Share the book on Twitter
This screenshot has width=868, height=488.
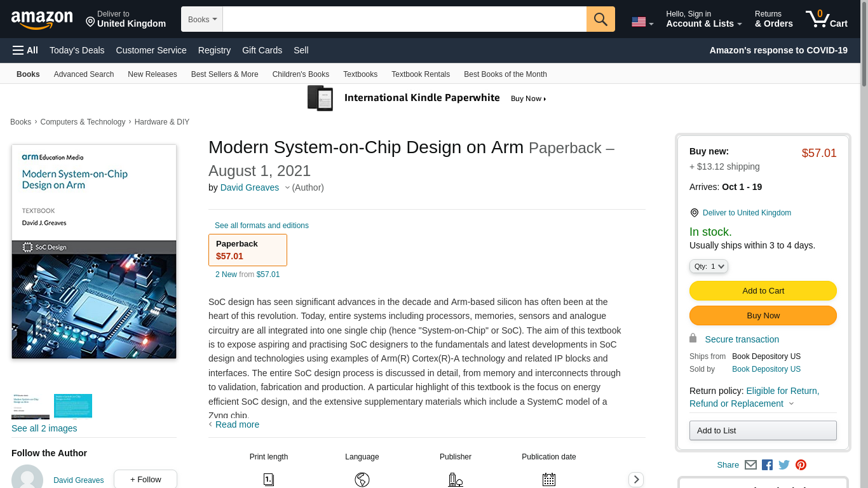[x=784, y=465]
